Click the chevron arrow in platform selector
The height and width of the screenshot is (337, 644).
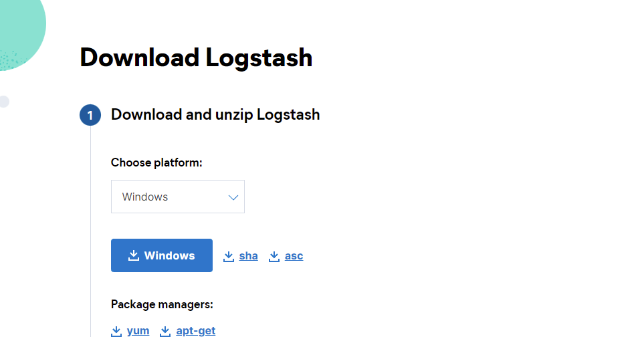(x=233, y=197)
